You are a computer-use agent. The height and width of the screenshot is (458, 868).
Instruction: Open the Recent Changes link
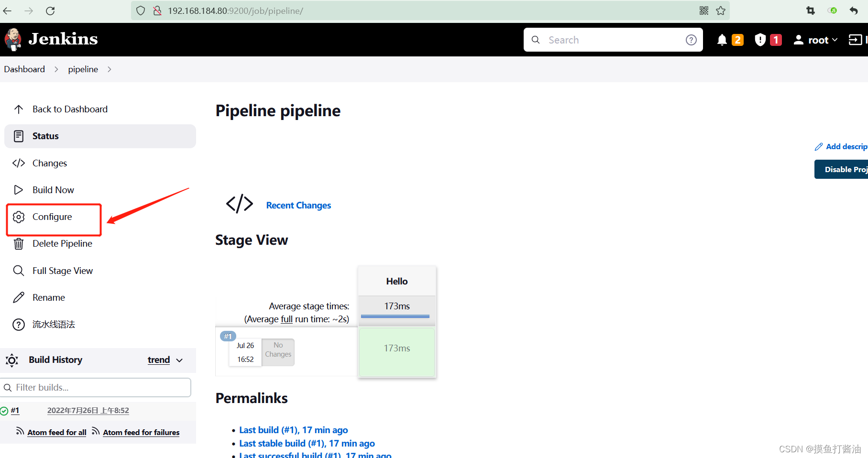298,206
